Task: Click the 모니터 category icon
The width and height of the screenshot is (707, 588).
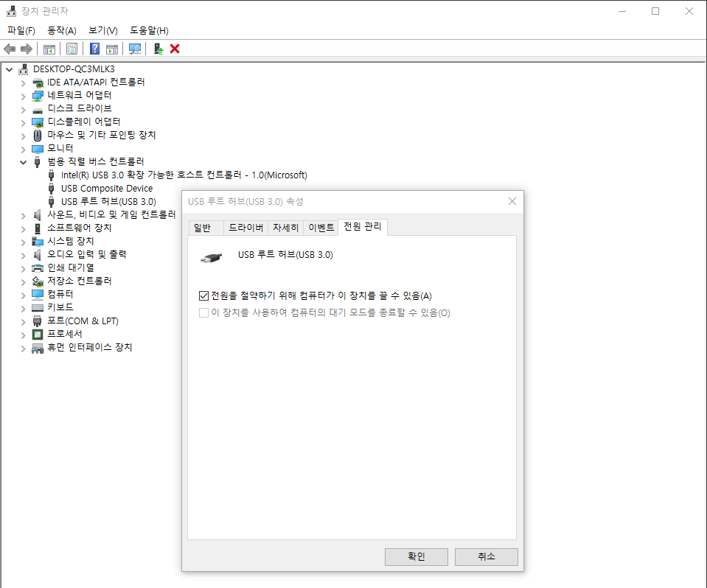Action: pyautogui.click(x=38, y=149)
